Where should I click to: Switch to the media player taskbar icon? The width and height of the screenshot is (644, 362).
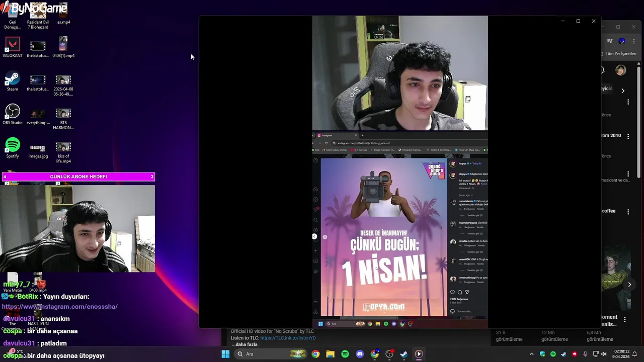(419, 354)
